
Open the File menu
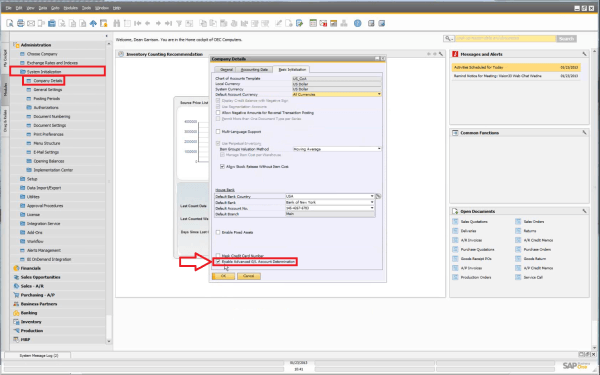click(x=8, y=8)
